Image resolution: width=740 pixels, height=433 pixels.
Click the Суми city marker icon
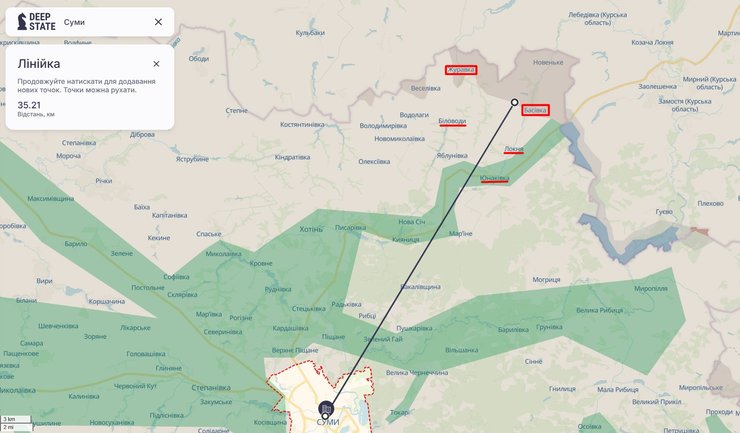click(x=326, y=408)
